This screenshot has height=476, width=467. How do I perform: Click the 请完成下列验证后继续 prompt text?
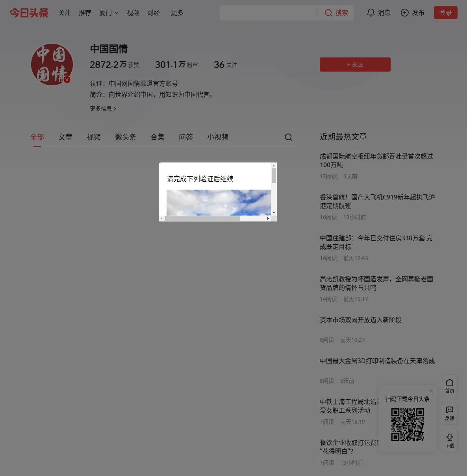pyautogui.click(x=200, y=179)
